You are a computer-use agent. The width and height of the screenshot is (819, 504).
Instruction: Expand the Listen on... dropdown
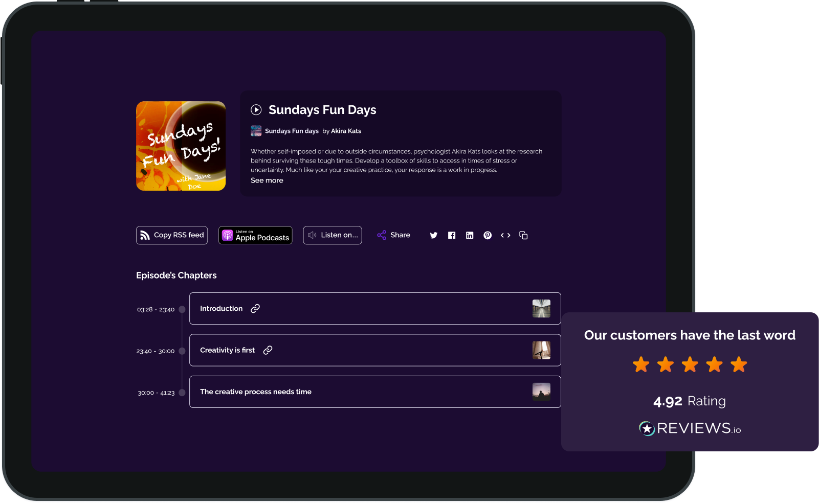[333, 235]
